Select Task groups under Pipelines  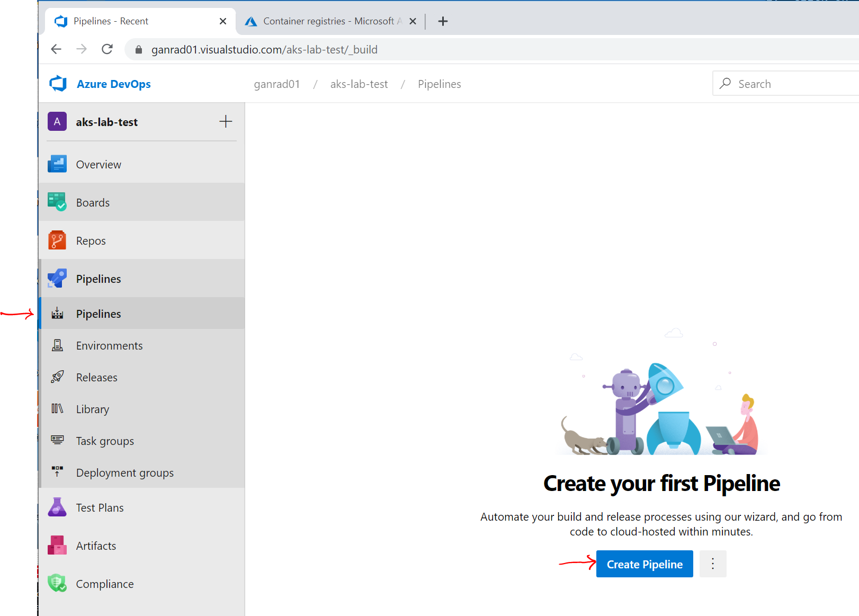point(141,441)
